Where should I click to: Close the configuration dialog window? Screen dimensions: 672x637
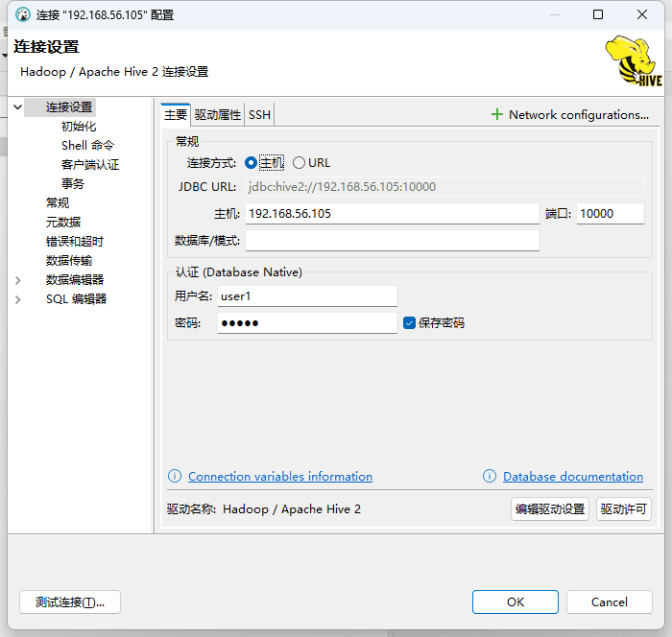coord(642,14)
